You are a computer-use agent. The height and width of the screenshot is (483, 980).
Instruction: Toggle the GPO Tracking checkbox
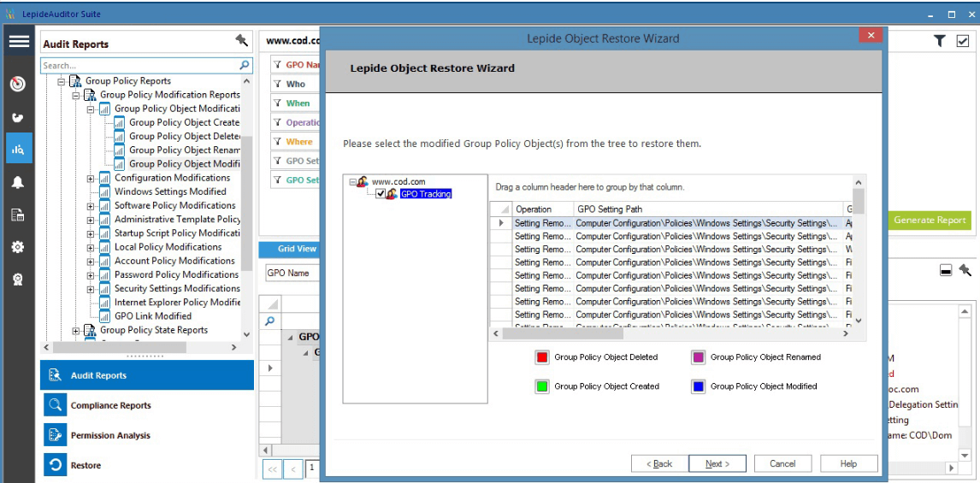(381, 194)
